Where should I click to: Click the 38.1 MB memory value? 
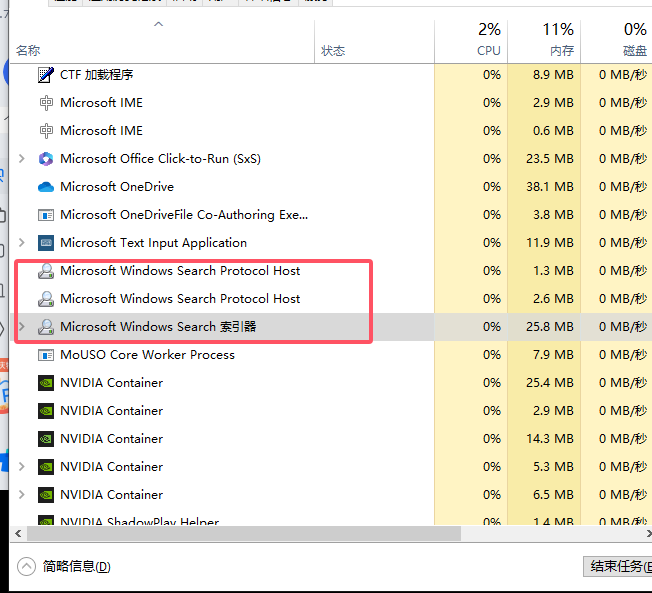pyautogui.click(x=550, y=187)
